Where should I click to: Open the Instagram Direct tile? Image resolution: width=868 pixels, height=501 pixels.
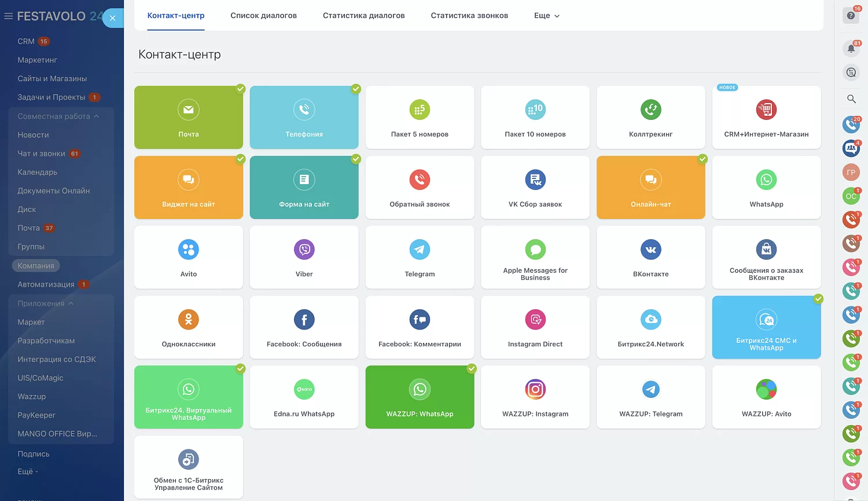(x=535, y=327)
